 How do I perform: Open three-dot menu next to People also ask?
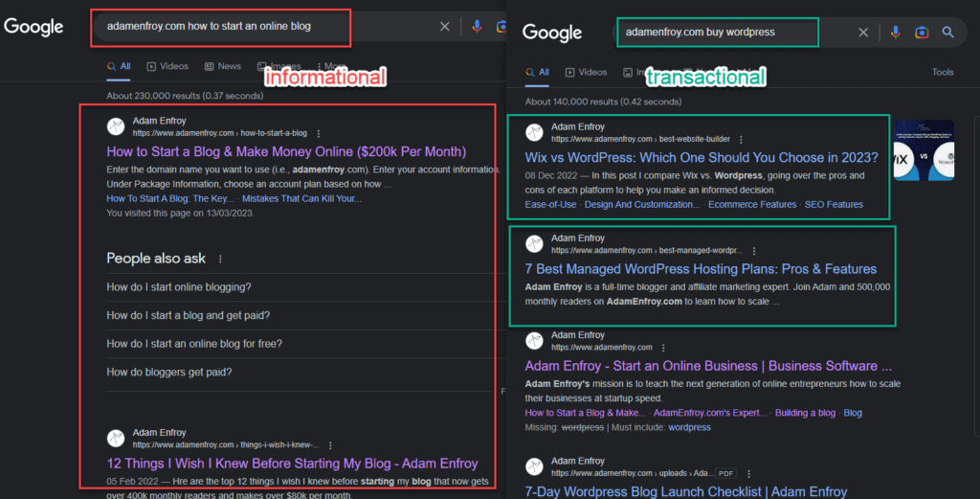click(x=221, y=259)
